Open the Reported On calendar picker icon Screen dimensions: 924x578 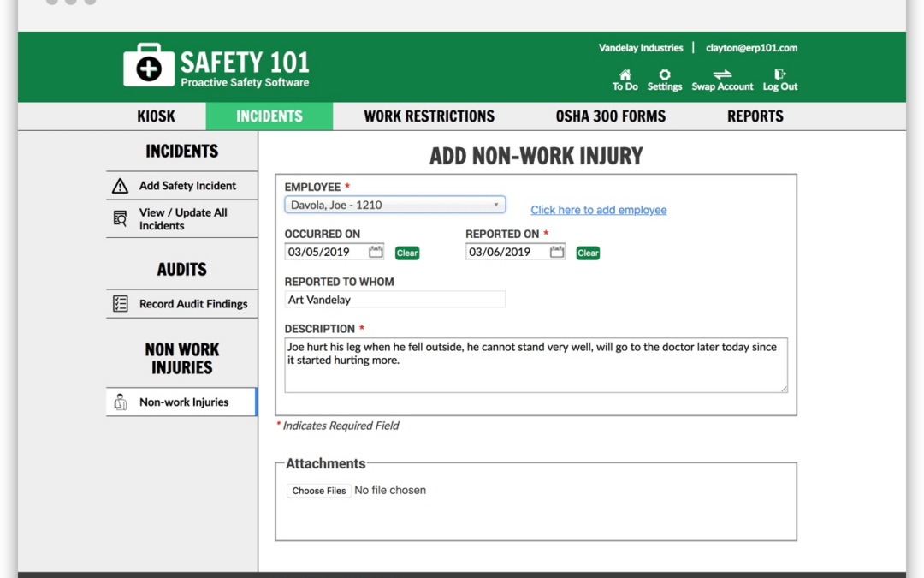click(x=556, y=253)
